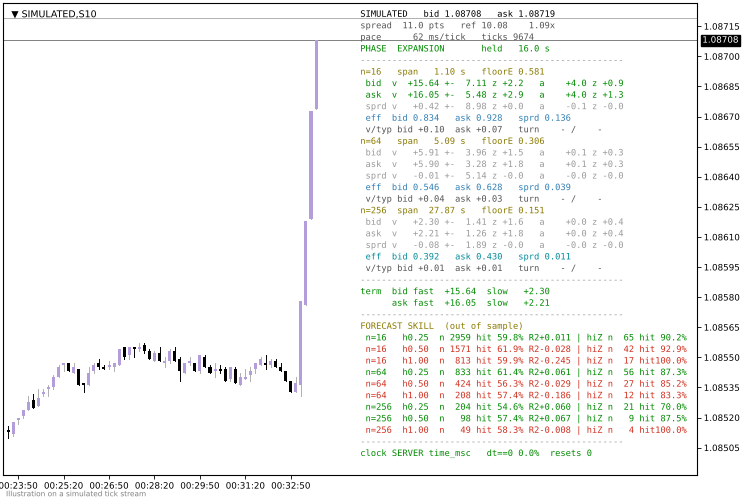Click the PHASE EXPANSION status line

pyautogui.click(x=454, y=49)
